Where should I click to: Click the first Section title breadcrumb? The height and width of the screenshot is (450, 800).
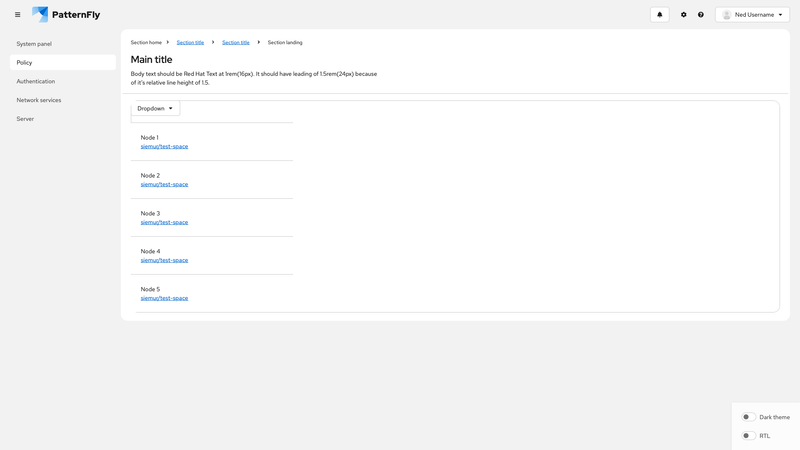(190, 43)
